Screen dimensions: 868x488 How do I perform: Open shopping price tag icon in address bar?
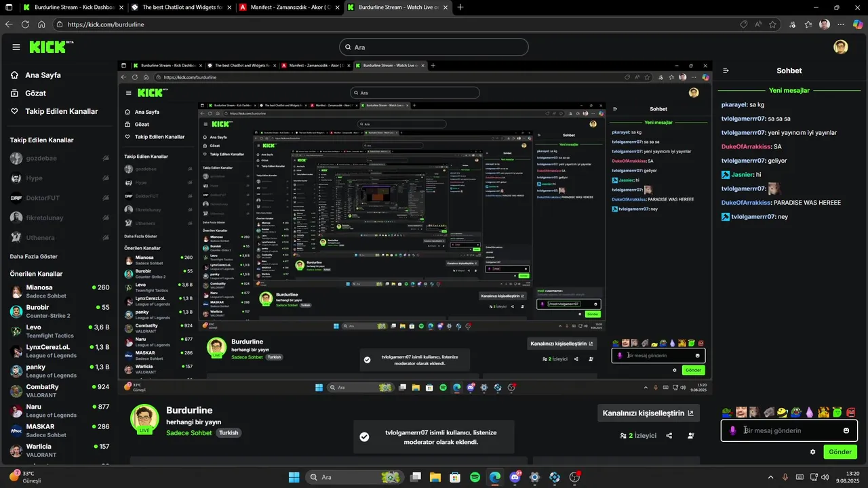pyautogui.click(x=744, y=24)
